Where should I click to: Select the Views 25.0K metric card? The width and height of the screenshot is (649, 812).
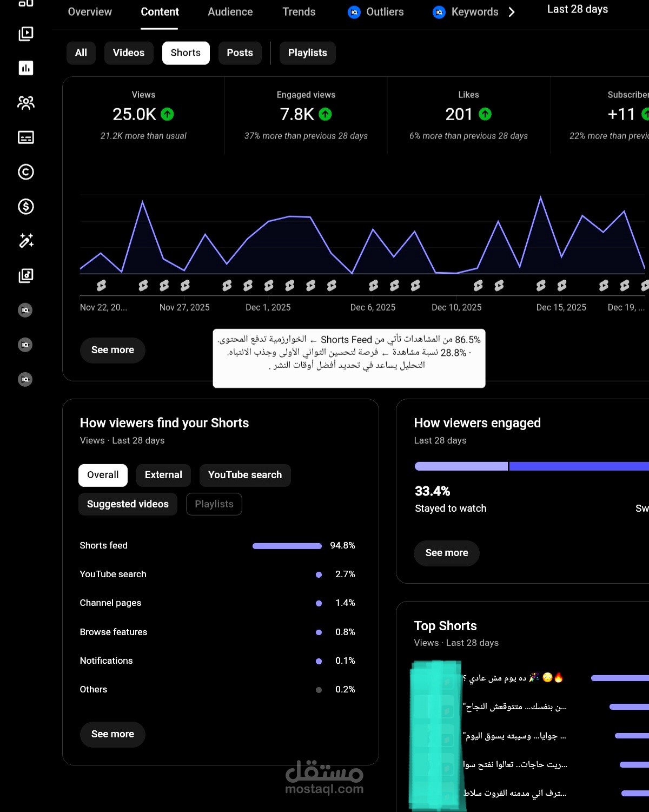coord(143,115)
